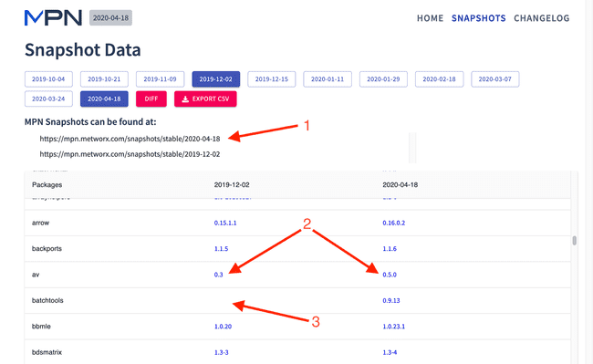The width and height of the screenshot is (593, 364).
Task: Click the EXPORT CSV button
Action: pyautogui.click(x=205, y=99)
